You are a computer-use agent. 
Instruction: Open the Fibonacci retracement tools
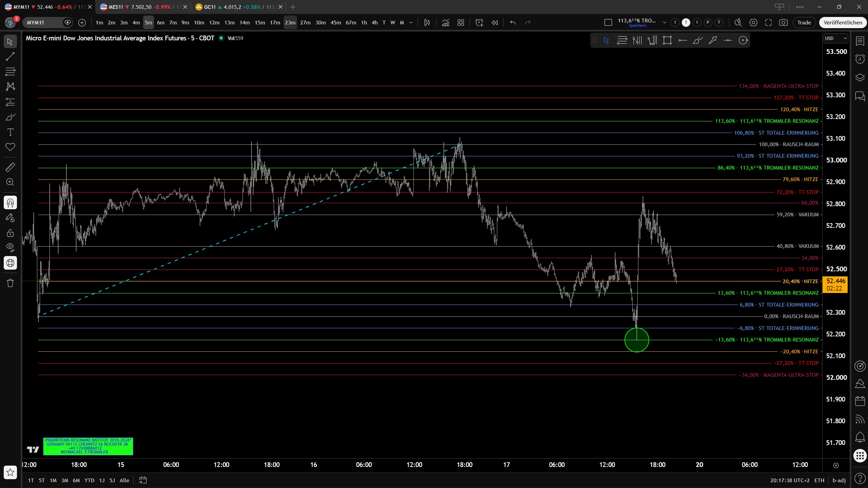10,72
